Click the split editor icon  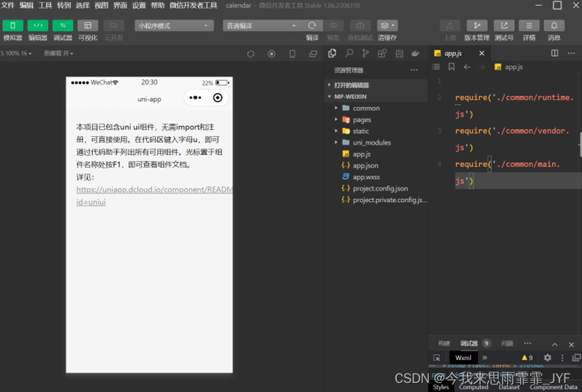coord(555,53)
